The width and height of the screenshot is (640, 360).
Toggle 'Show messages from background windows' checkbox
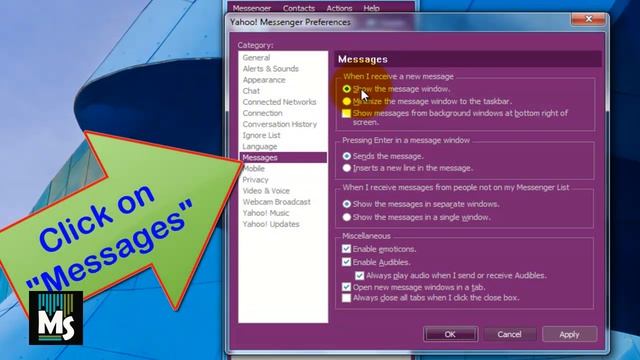coord(346,113)
